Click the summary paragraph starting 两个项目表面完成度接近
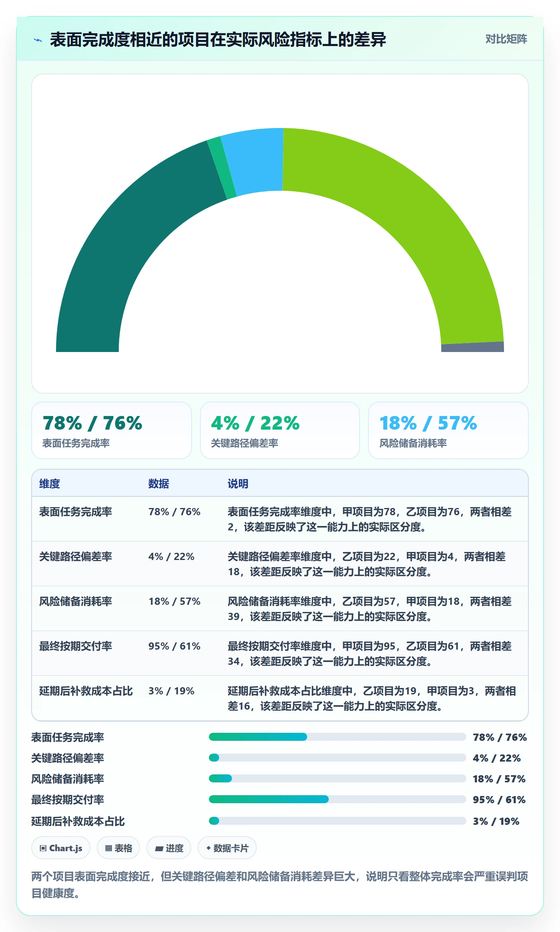The width and height of the screenshot is (560, 932). pos(280,884)
